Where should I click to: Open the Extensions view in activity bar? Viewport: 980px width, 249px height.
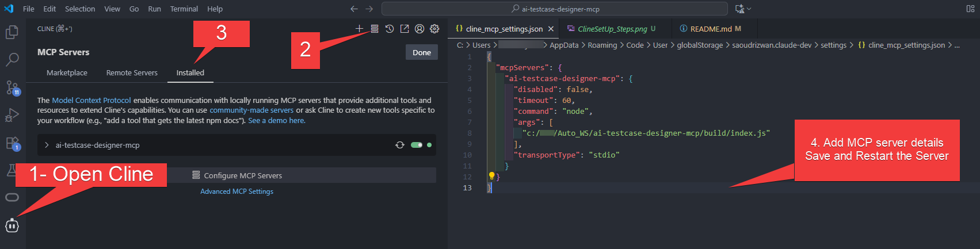[12, 143]
